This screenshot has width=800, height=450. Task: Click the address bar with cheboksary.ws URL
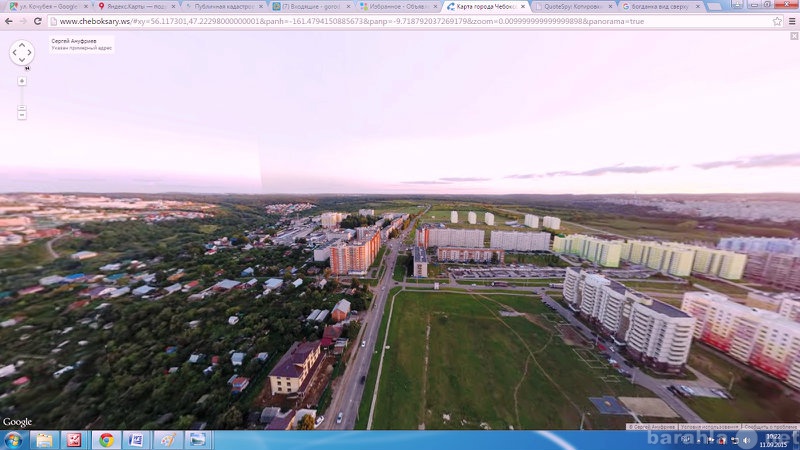[x=411, y=21]
